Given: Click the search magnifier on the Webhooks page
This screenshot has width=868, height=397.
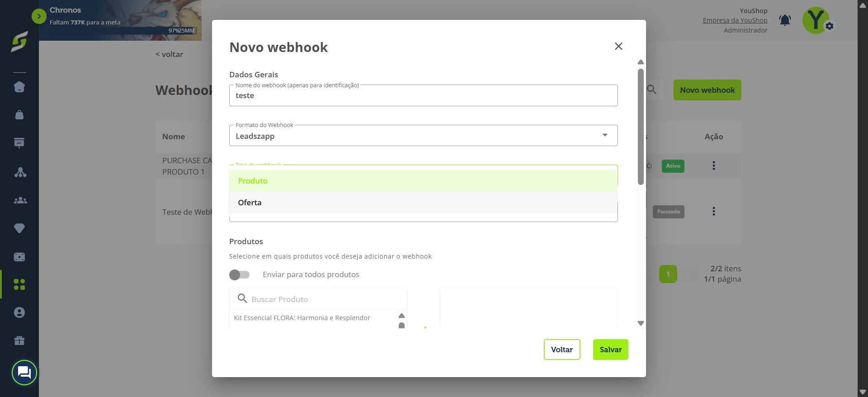Looking at the screenshot, I should coord(651,90).
